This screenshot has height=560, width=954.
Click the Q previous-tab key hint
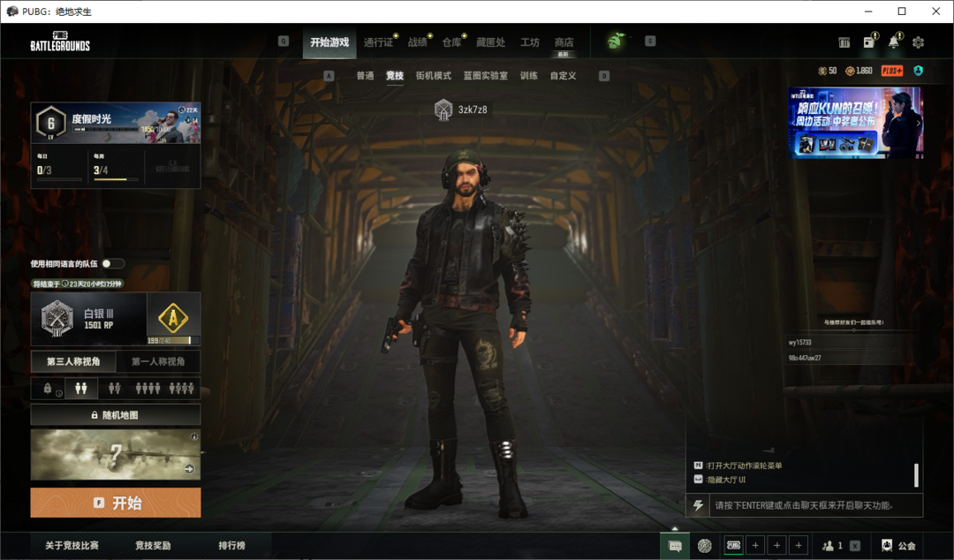point(284,42)
